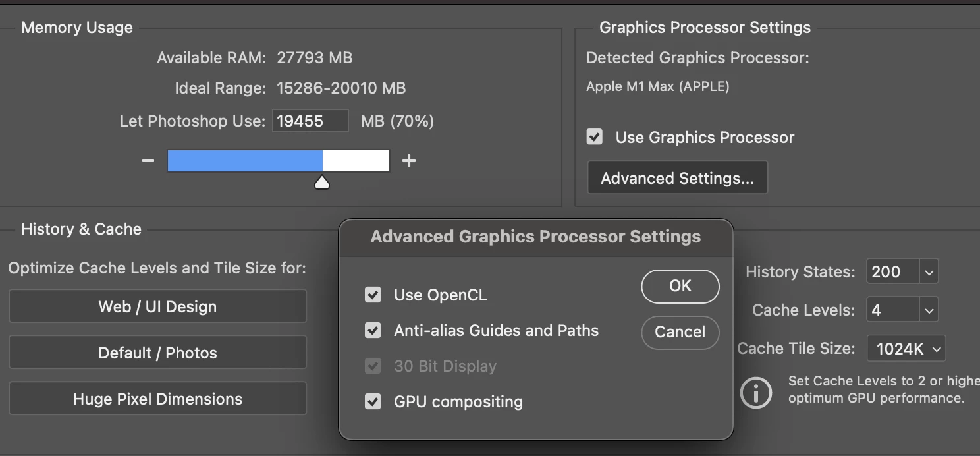The height and width of the screenshot is (456, 980).
Task: Click the memory slider triangle handle
Action: (322, 183)
